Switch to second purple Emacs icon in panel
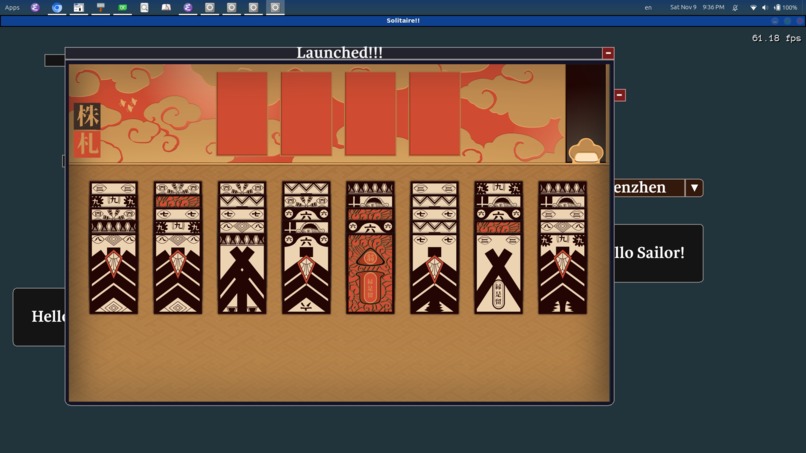Image resolution: width=806 pixels, height=453 pixels. [x=188, y=7]
